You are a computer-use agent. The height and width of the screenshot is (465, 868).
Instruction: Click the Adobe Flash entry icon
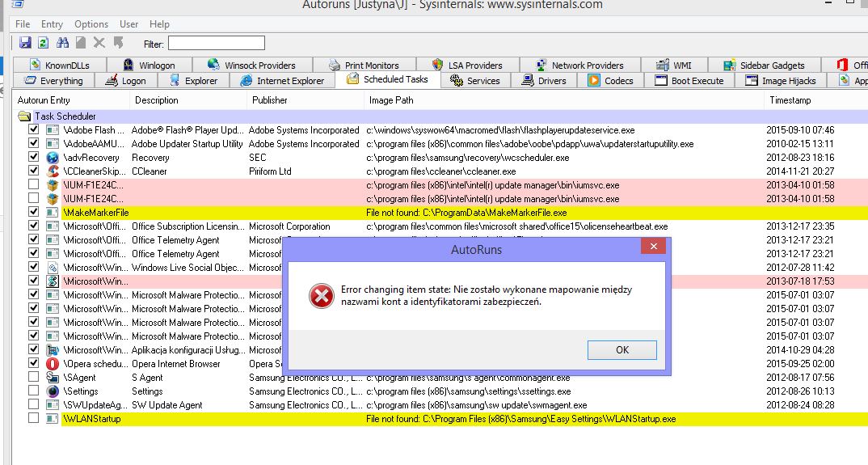(x=53, y=130)
